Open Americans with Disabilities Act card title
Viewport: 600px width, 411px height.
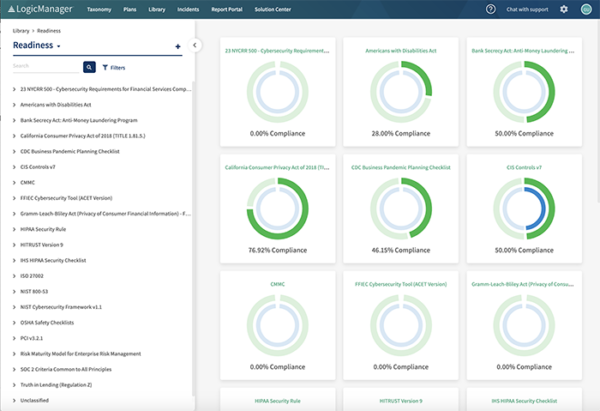(x=401, y=51)
